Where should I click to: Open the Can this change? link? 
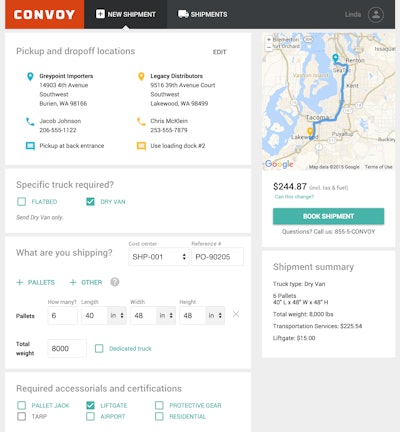(294, 197)
